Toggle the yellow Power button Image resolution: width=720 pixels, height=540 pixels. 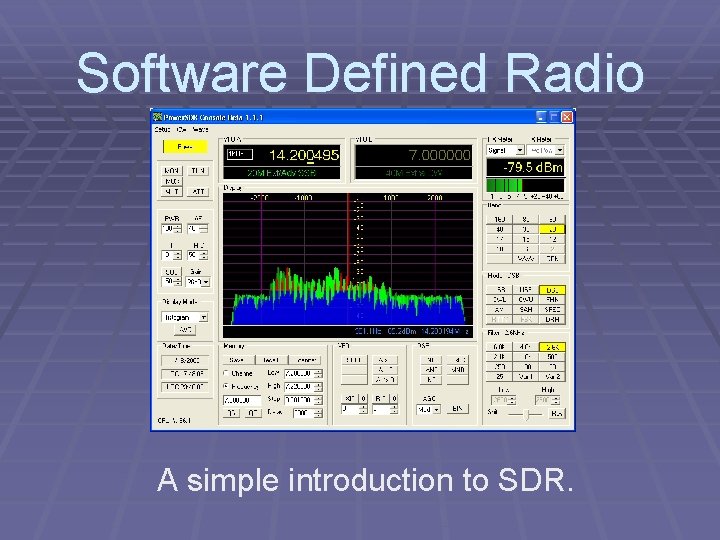coord(185,147)
